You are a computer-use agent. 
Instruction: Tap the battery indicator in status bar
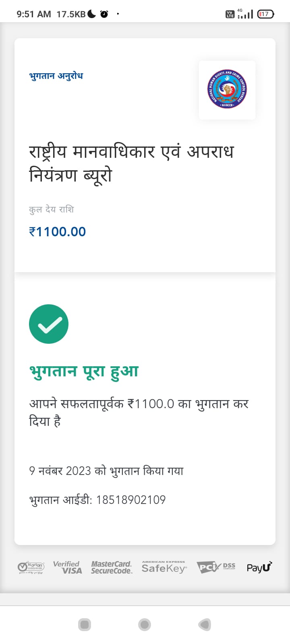click(x=265, y=14)
